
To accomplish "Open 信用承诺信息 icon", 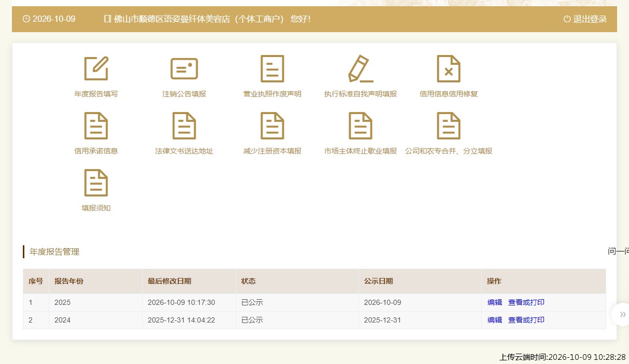I will point(96,125).
